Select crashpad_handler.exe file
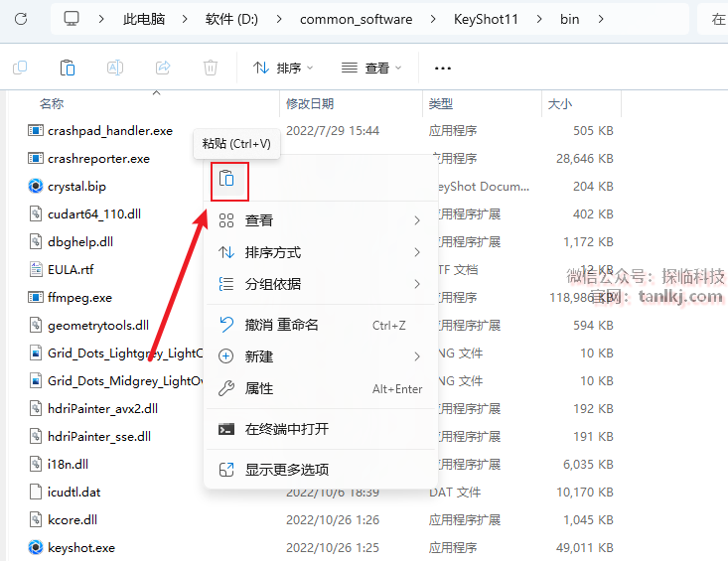The image size is (728, 565). pyautogui.click(x=110, y=131)
